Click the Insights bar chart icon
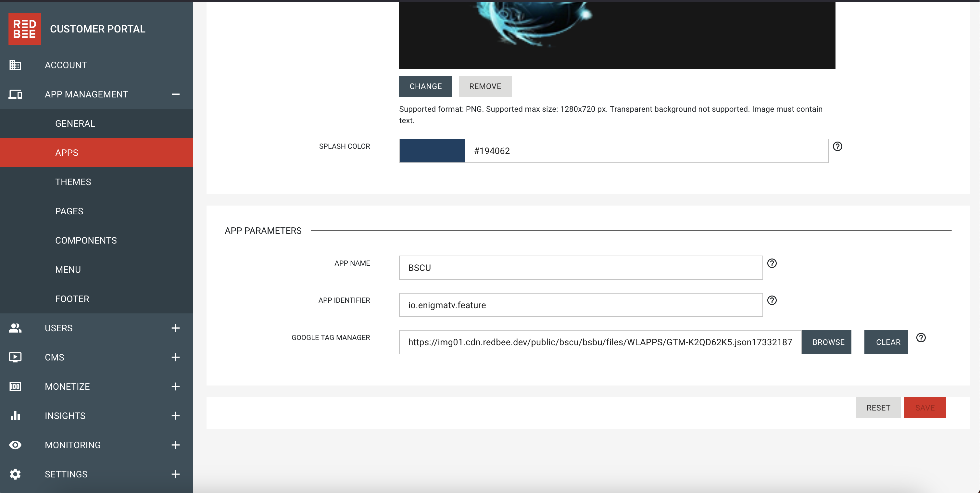The image size is (980, 493). [x=15, y=416]
